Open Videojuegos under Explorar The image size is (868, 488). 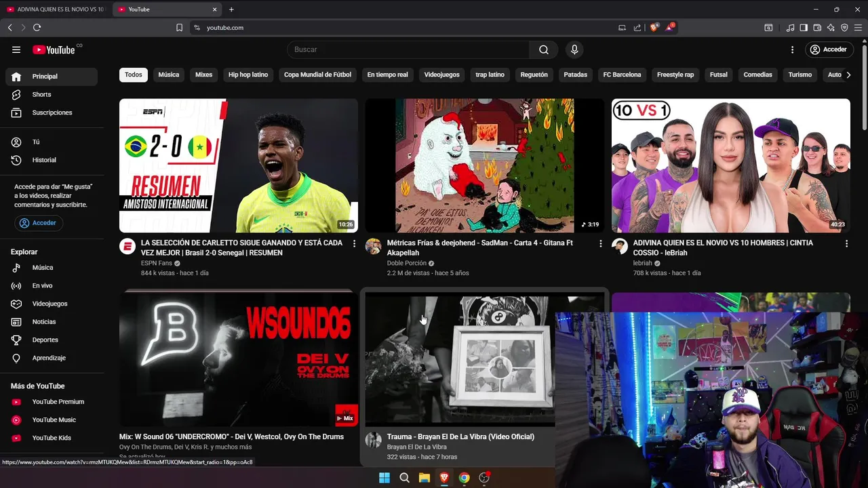(52, 304)
